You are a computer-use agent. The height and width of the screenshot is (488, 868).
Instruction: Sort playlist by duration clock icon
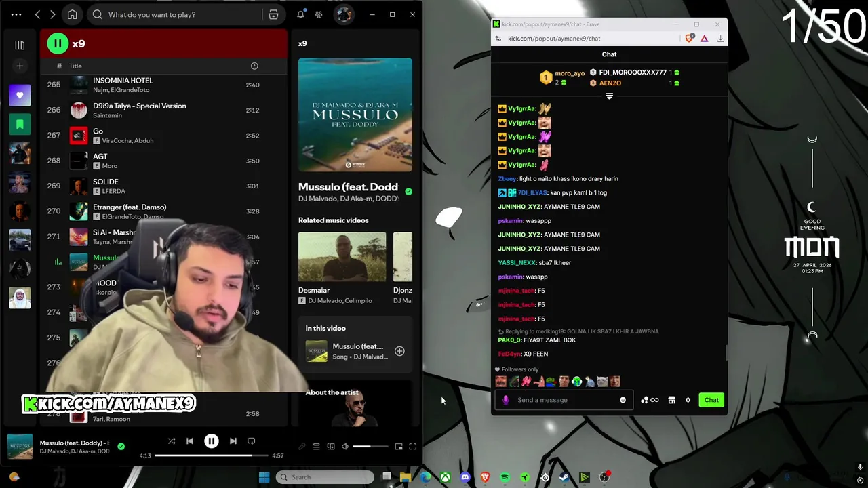254,66
